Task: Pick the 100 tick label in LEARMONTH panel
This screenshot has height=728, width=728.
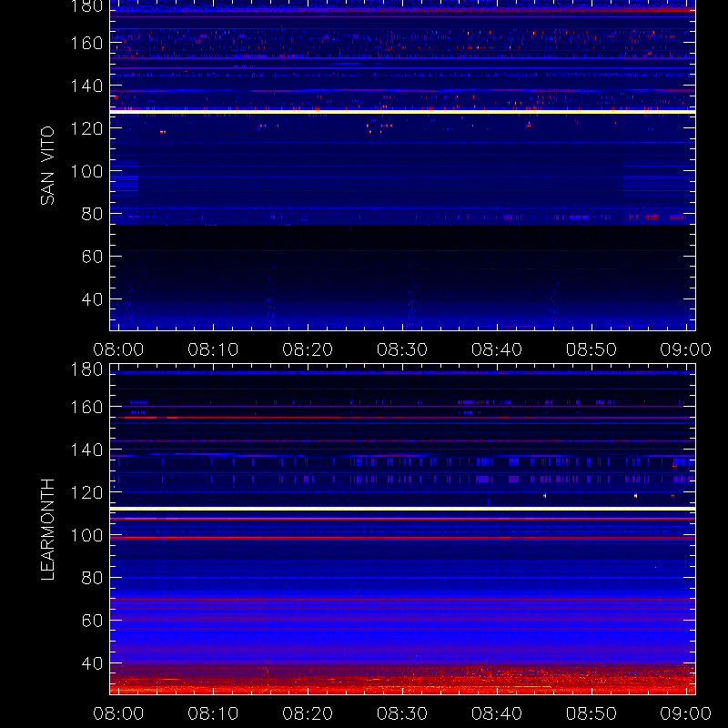Action: point(86,535)
